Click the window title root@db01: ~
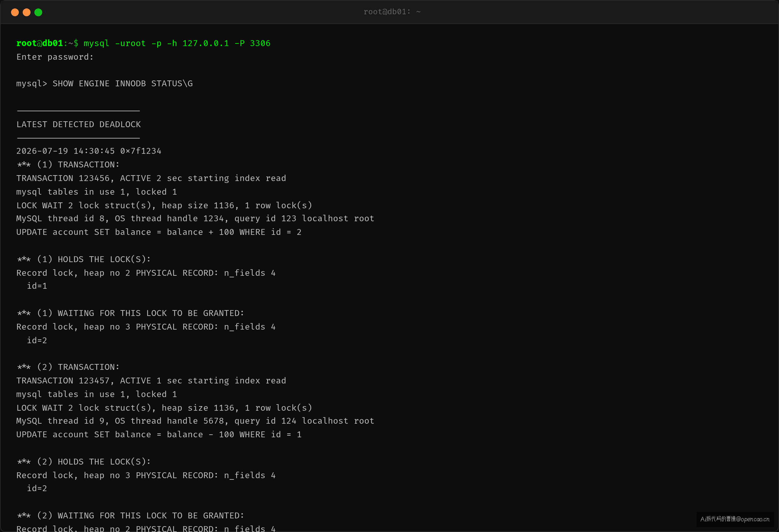Screen dimensions: 779x532 [392, 12]
